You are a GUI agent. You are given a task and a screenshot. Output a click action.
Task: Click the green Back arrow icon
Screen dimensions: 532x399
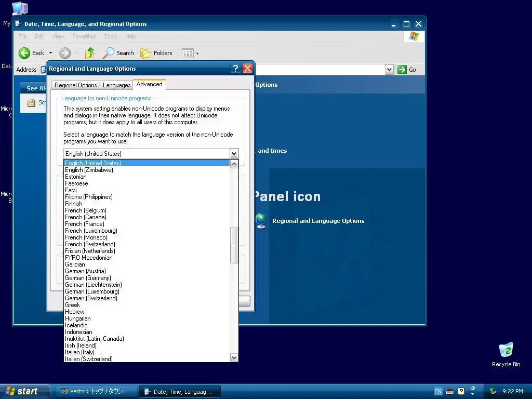pyautogui.click(x=24, y=53)
